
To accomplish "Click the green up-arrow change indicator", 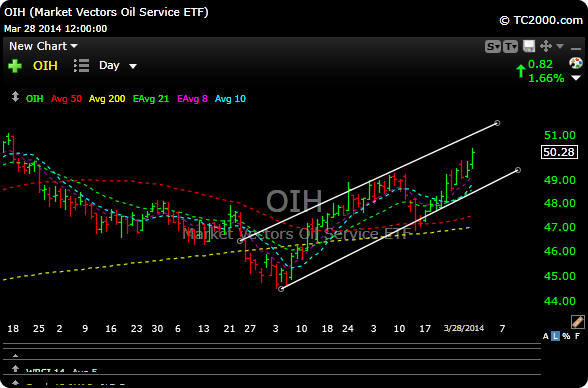I will click(520, 71).
